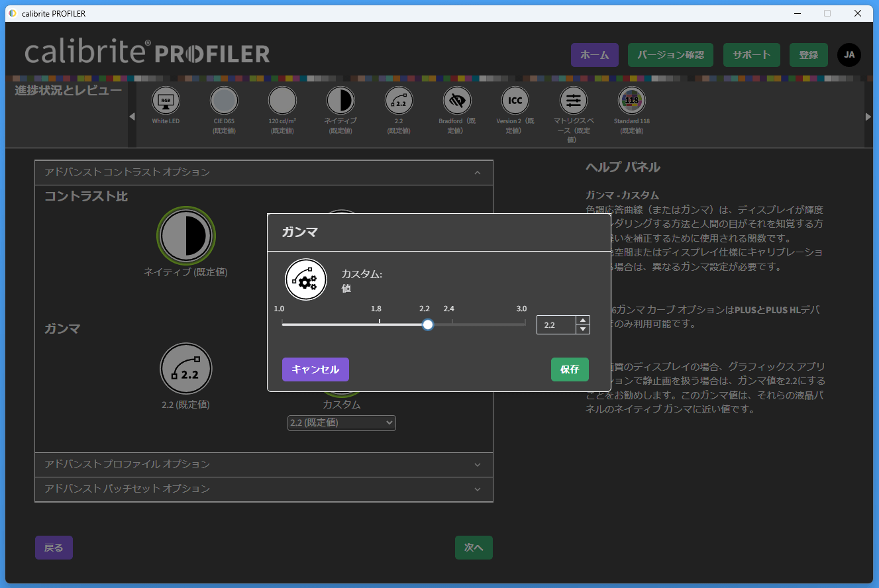Click バージョン確認 button
Image resolution: width=879 pixels, height=588 pixels.
(x=670, y=55)
